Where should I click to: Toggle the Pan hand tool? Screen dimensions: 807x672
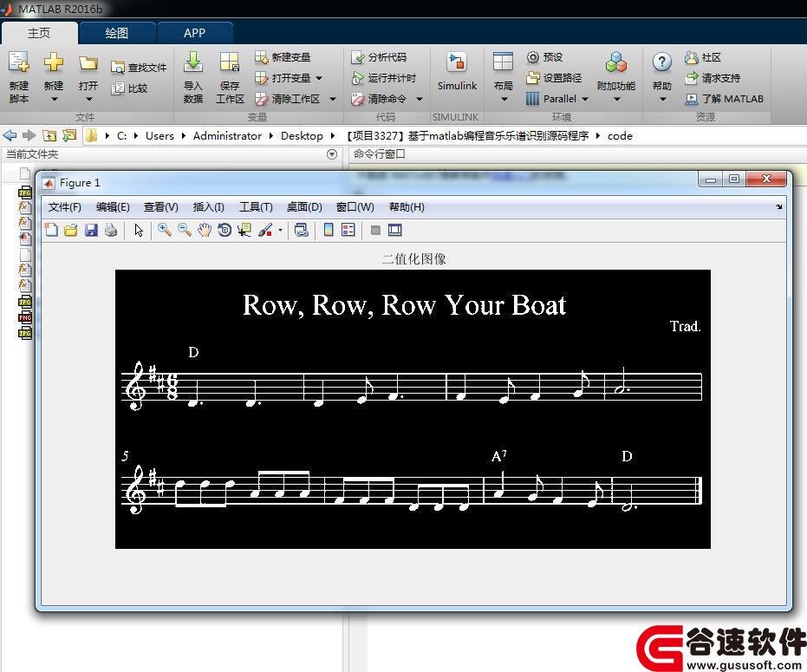coord(205,230)
